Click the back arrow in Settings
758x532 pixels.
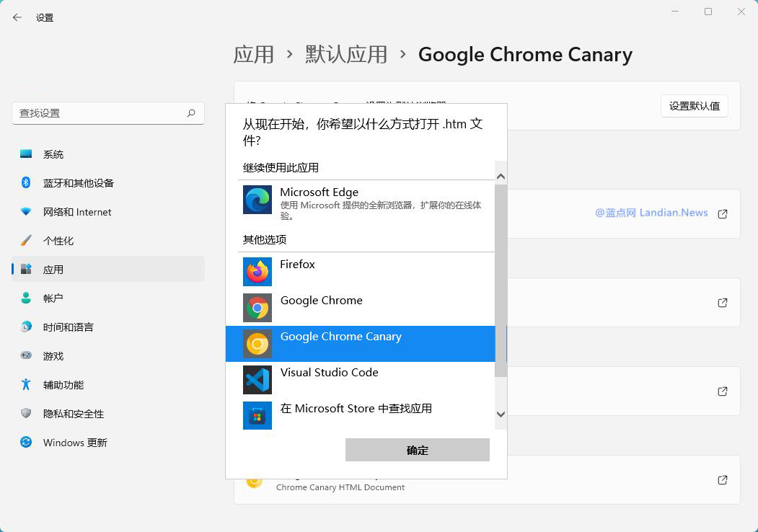click(x=17, y=17)
